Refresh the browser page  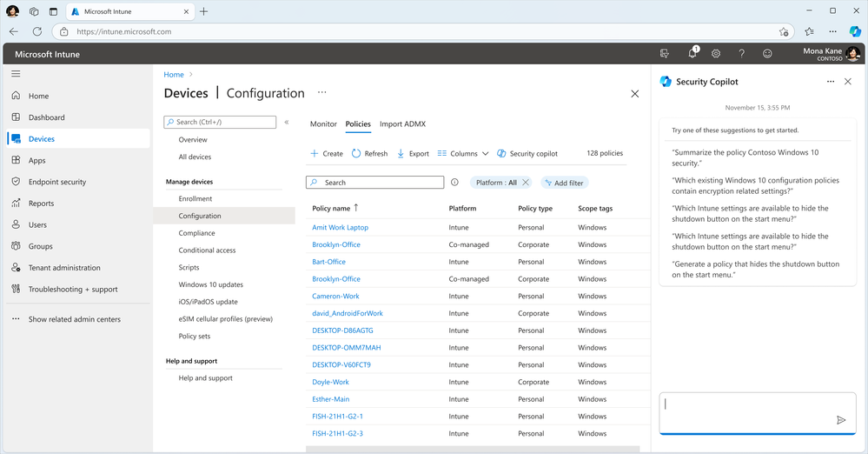tap(37, 31)
